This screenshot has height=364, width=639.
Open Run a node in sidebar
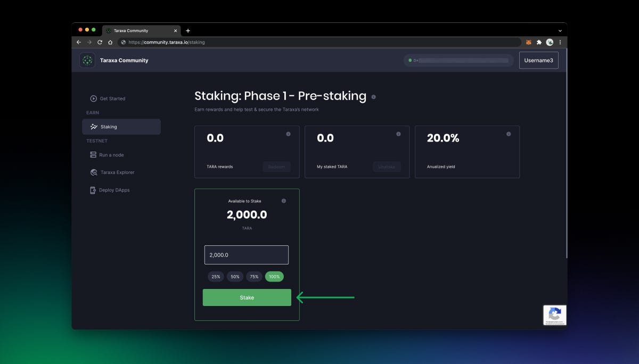[x=107, y=155]
